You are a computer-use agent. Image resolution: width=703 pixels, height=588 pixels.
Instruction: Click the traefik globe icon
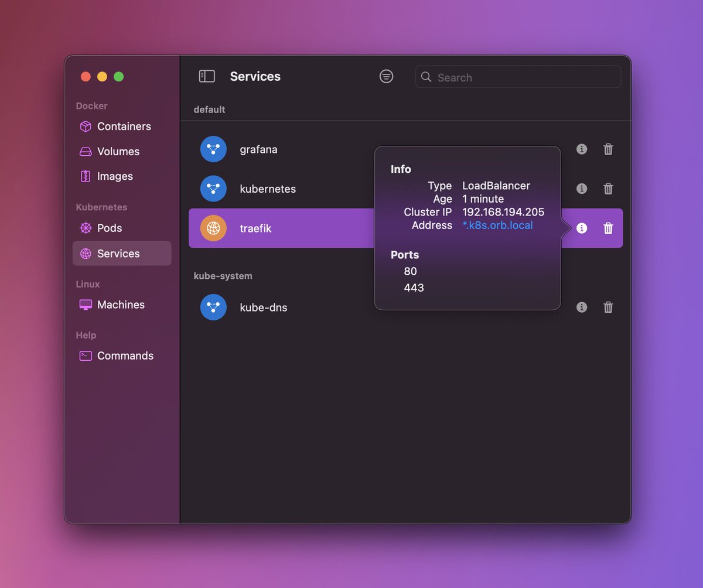coord(213,228)
